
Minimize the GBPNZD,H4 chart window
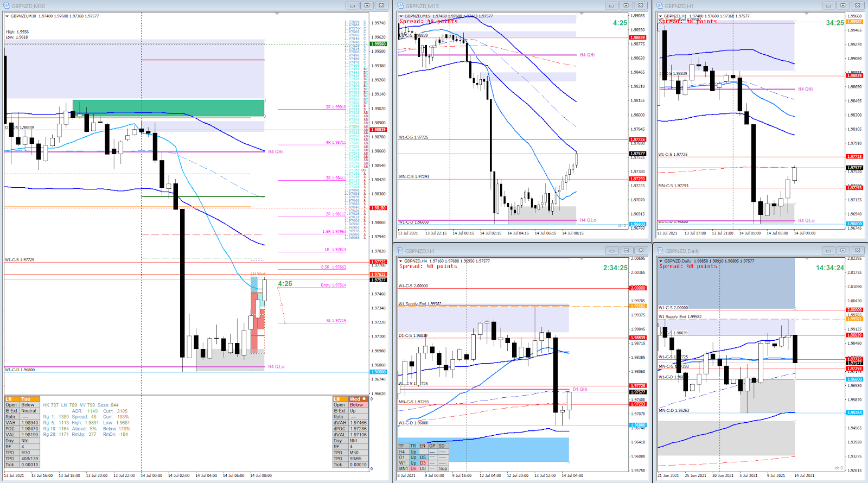(x=611, y=250)
